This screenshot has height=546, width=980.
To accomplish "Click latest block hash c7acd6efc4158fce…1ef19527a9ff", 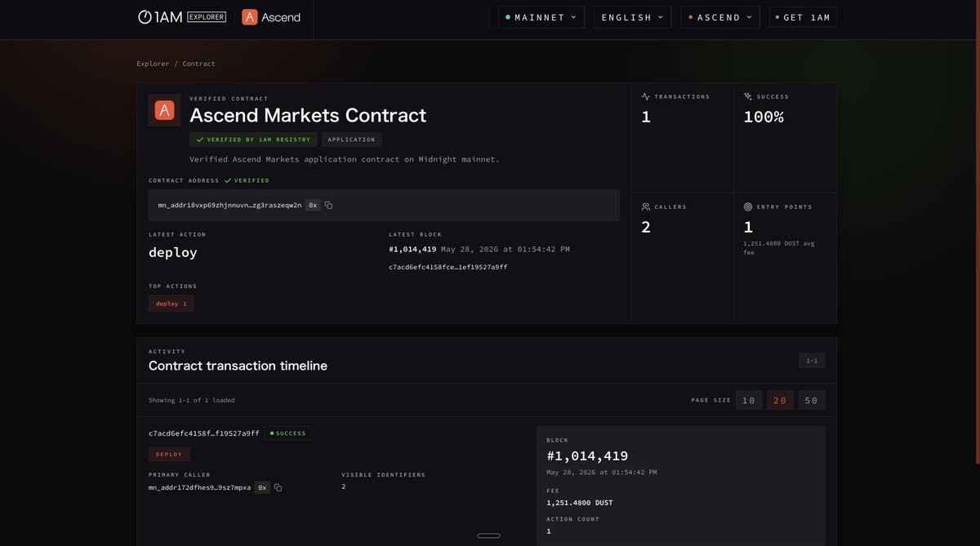I will click(448, 267).
